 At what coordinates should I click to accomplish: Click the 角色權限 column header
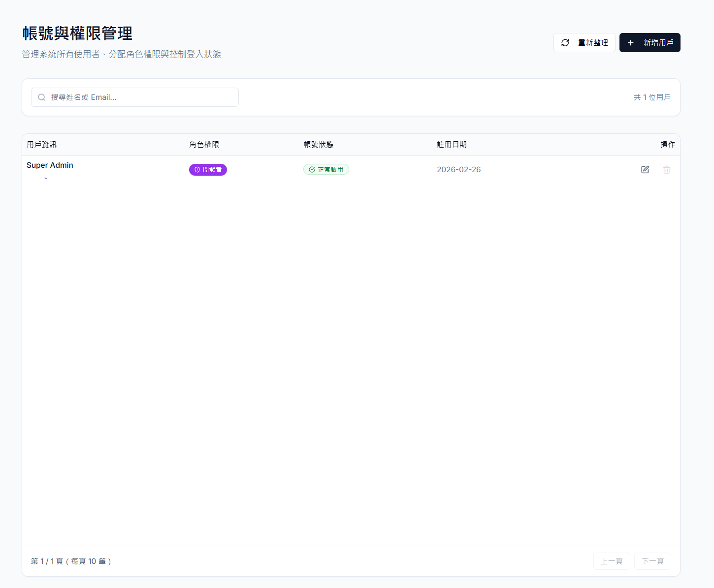204,145
